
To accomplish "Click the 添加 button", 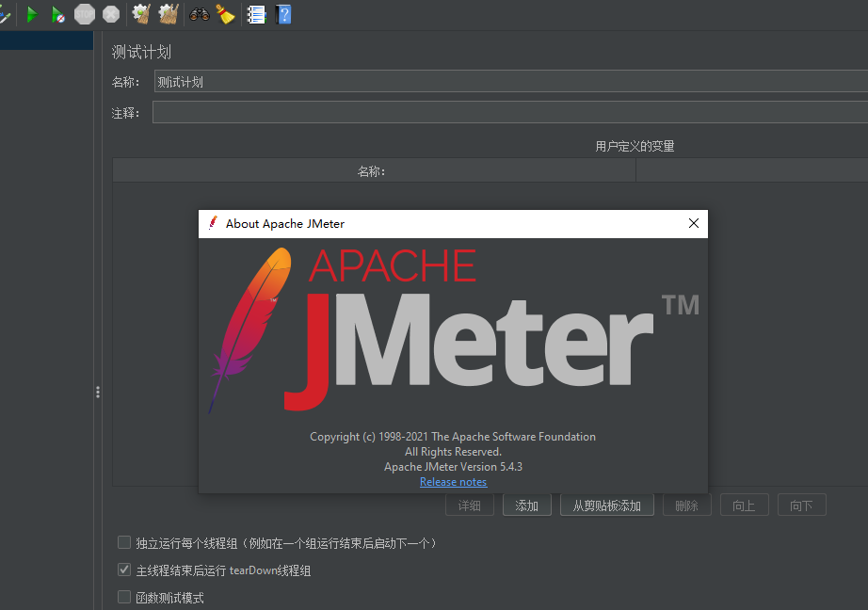I will pos(526,505).
